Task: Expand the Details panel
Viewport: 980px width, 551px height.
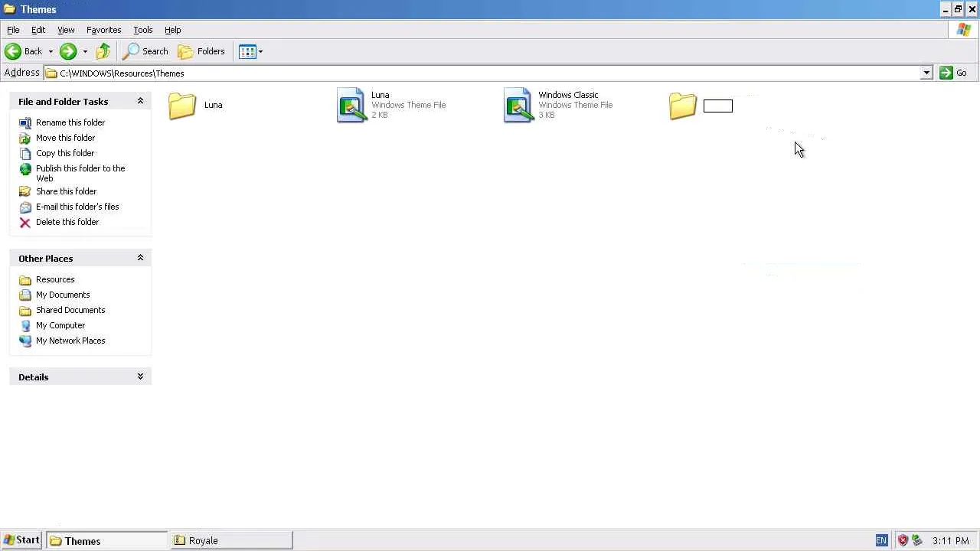Action: [140, 377]
